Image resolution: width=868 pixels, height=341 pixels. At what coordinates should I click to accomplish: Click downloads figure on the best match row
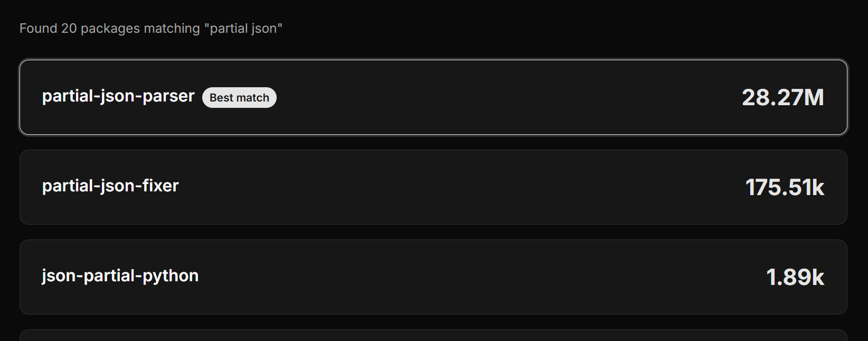tap(784, 97)
